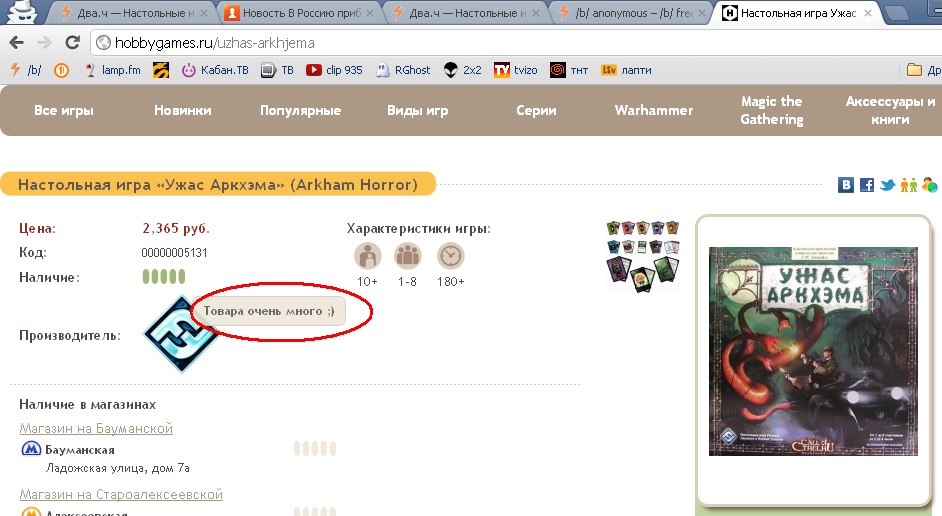Go back to the previous page

(x=16, y=43)
